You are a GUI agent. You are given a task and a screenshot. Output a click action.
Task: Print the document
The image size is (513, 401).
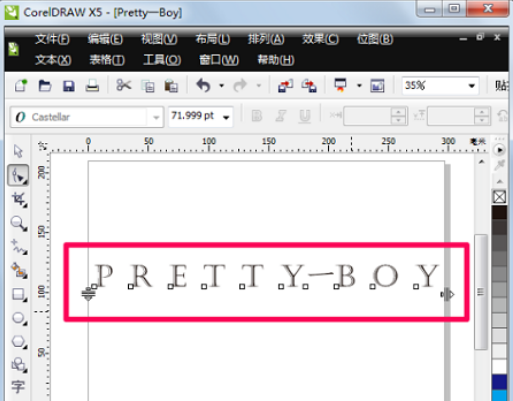[92, 86]
